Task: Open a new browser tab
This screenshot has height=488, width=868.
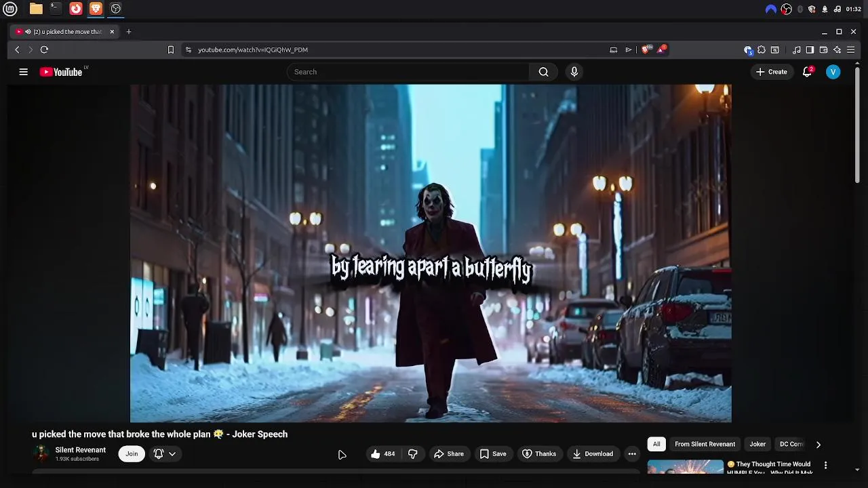Action: pyautogui.click(x=129, y=32)
